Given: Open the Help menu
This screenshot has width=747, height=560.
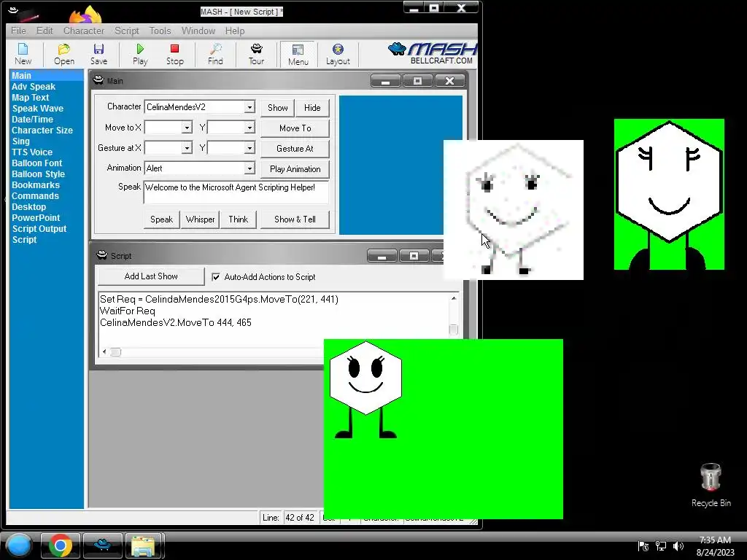Looking at the screenshot, I should pos(234,31).
